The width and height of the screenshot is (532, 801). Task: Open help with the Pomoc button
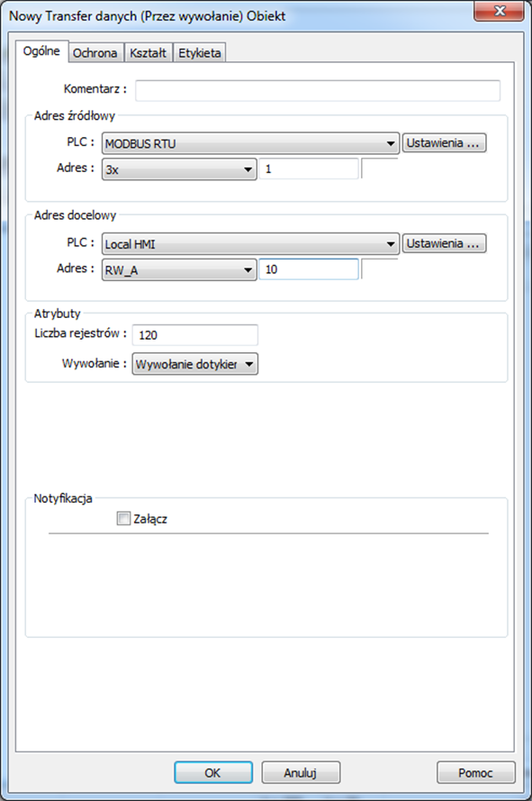pos(476,772)
